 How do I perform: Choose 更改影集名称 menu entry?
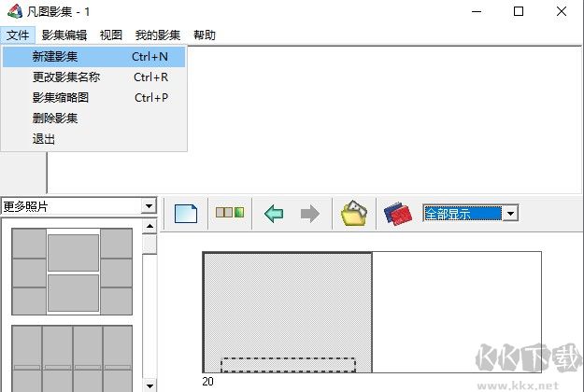93,77
